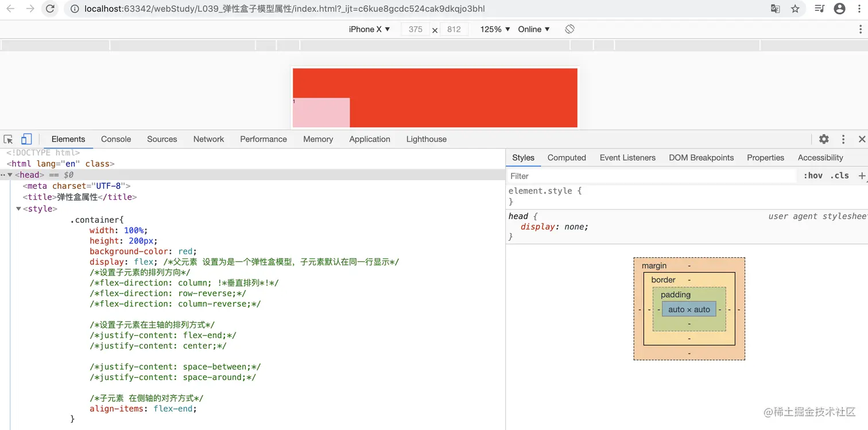Screen dimensions: 868x430
Task: Activate the inspect element picker
Action: (x=8, y=139)
